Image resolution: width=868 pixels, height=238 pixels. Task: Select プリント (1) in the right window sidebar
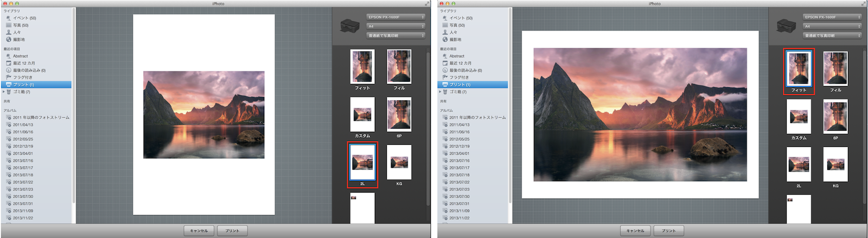460,85
